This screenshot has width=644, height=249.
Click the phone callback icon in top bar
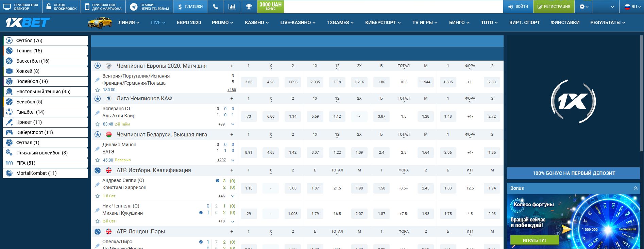215,6
